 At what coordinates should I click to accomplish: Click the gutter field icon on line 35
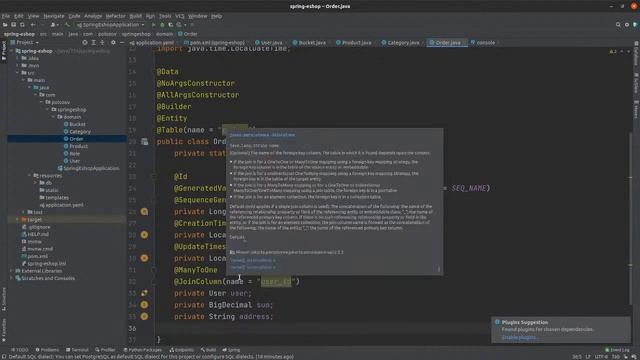tap(144, 316)
